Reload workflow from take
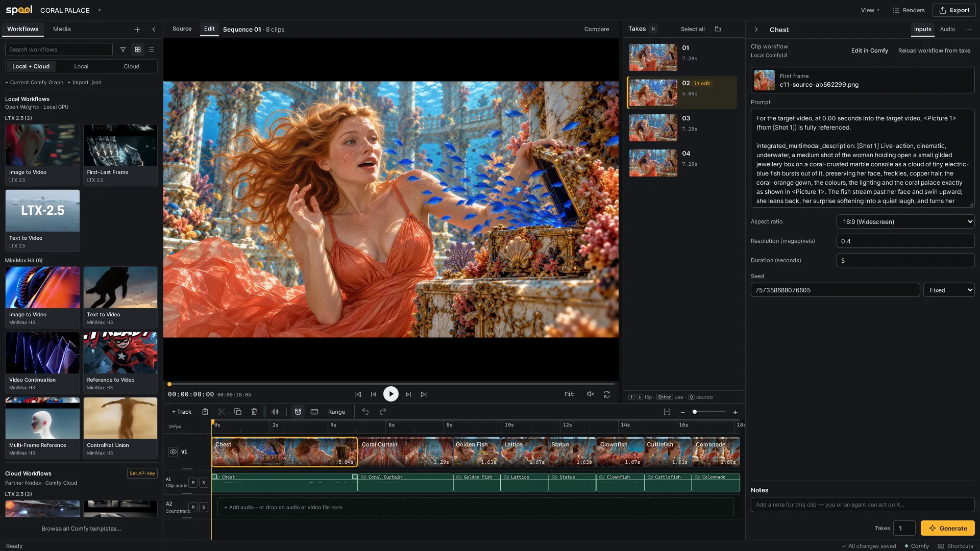The image size is (980, 551). (x=934, y=51)
